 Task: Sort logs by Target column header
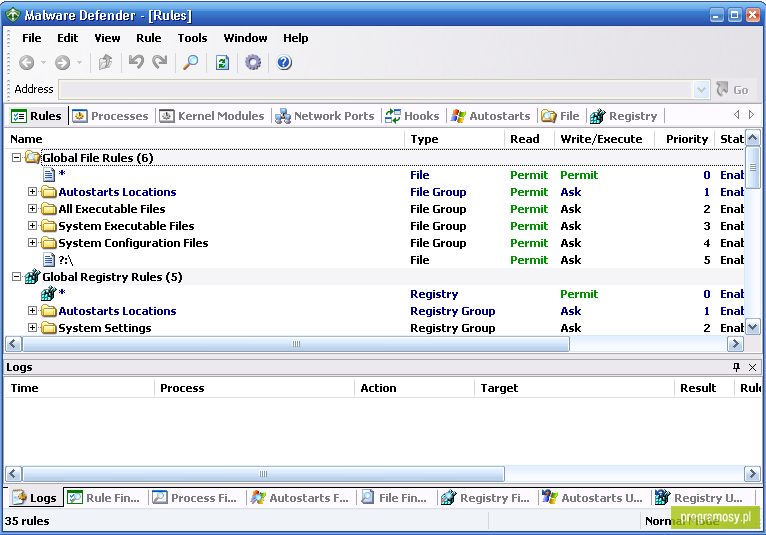(574, 388)
